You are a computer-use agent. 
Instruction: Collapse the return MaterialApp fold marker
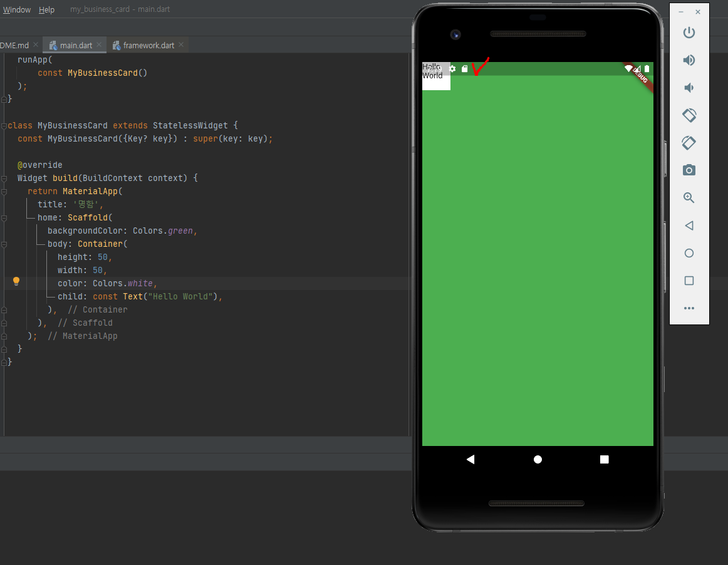pos(4,191)
